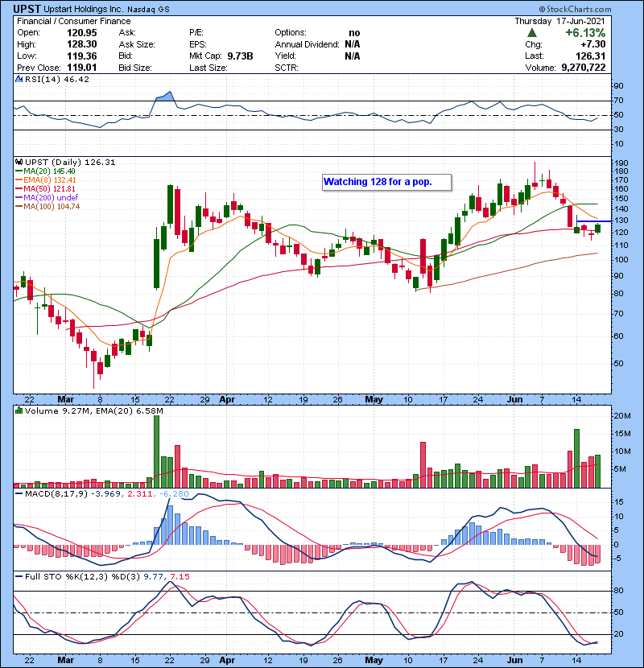
Task: Click the Options value 'no'
Action: click(354, 33)
